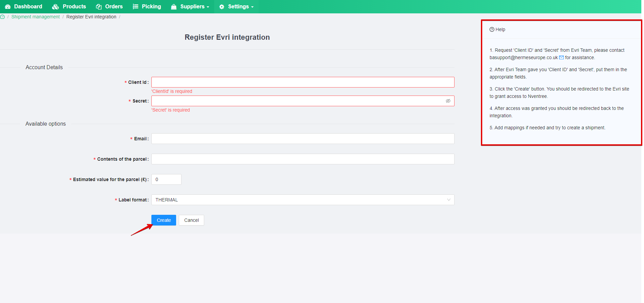The image size is (644, 303).
Task: Click the Register Evri integration breadcrumb text
Action: pos(91,17)
